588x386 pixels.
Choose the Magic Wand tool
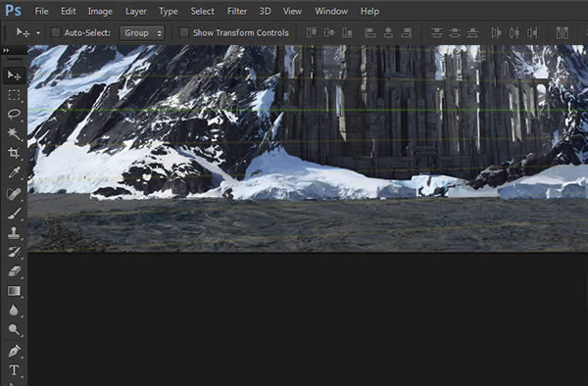[x=14, y=133]
